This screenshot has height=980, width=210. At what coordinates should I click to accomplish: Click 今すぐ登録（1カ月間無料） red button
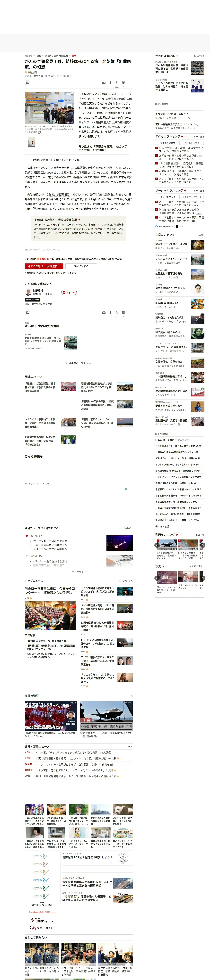(44, 266)
